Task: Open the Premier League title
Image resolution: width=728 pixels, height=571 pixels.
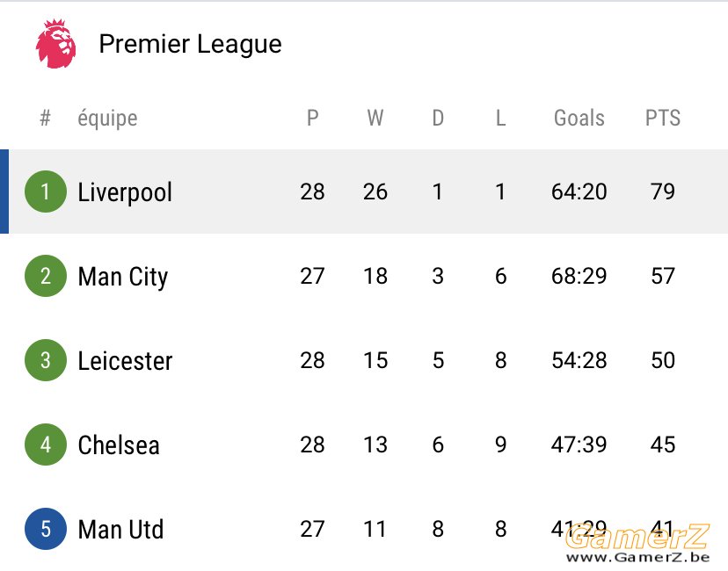Action: point(191,44)
